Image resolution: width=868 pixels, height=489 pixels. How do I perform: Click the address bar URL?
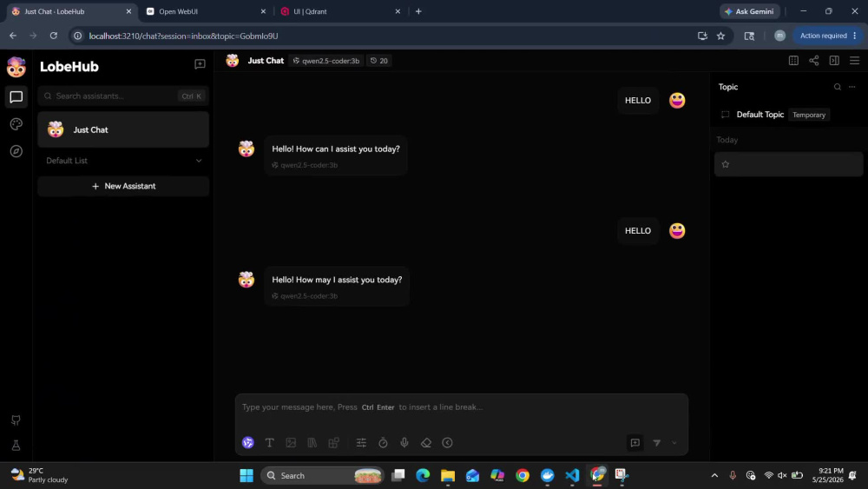pos(183,36)
